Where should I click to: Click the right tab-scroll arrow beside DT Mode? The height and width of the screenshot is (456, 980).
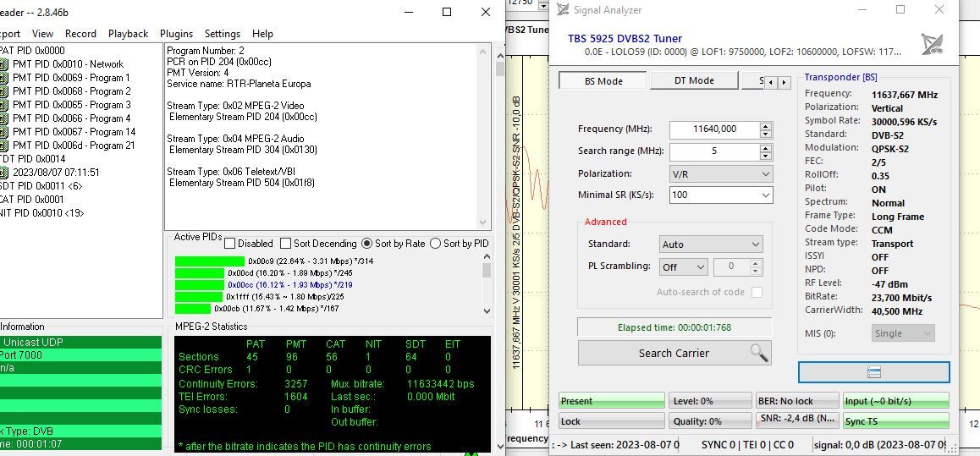[783, 82]
